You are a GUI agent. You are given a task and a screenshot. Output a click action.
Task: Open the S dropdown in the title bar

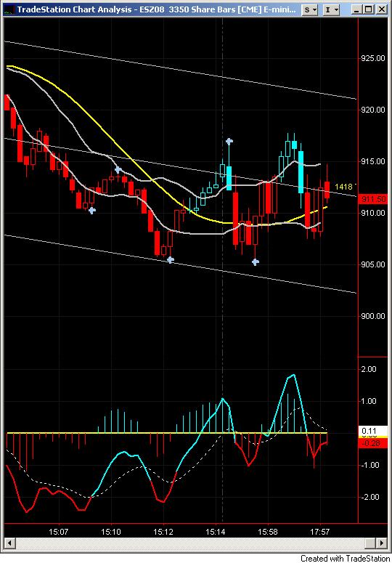[310, 9]
